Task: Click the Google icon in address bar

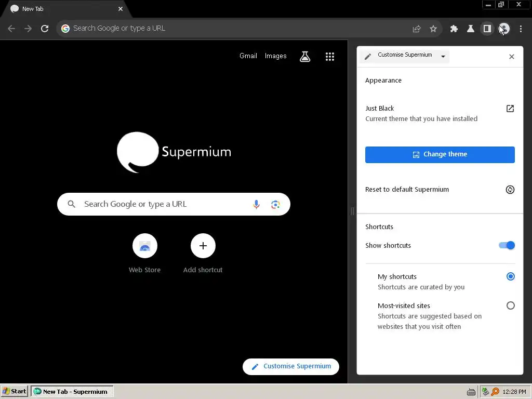Action: (x=65, y=29)
